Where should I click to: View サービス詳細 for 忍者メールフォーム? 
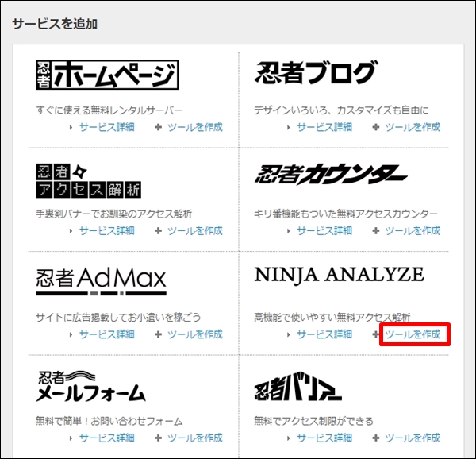[107, 438]
